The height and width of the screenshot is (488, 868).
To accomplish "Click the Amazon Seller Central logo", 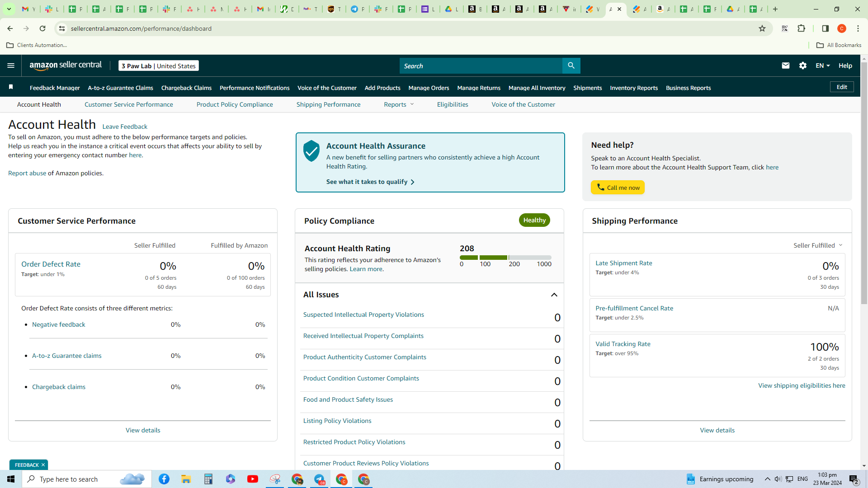I will pyautogui.click(x=66, y=66).
